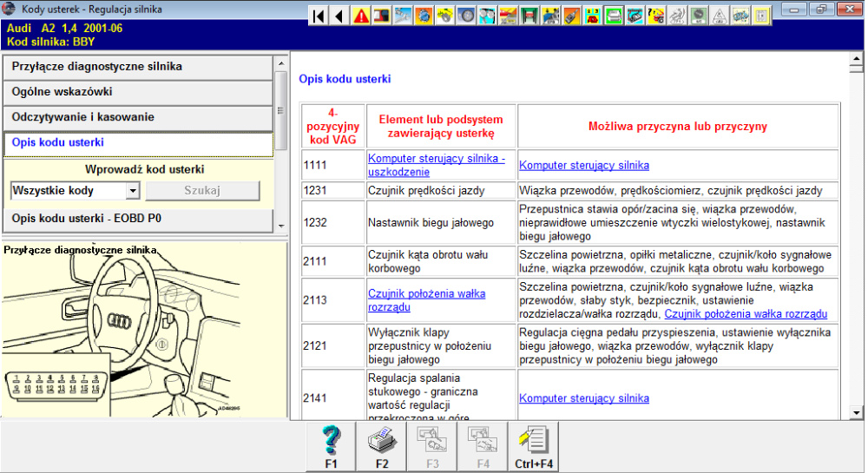
Task: Click the back arrow toolbar icon
Action: tap(339, 16)
